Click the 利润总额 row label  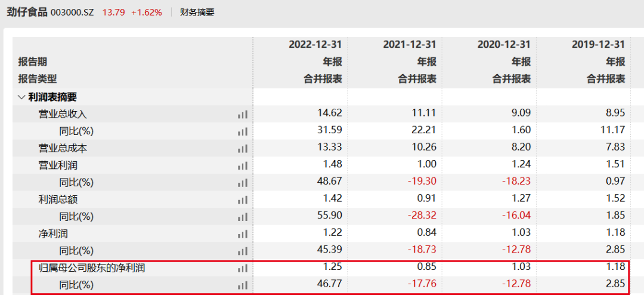coord(58,200)
